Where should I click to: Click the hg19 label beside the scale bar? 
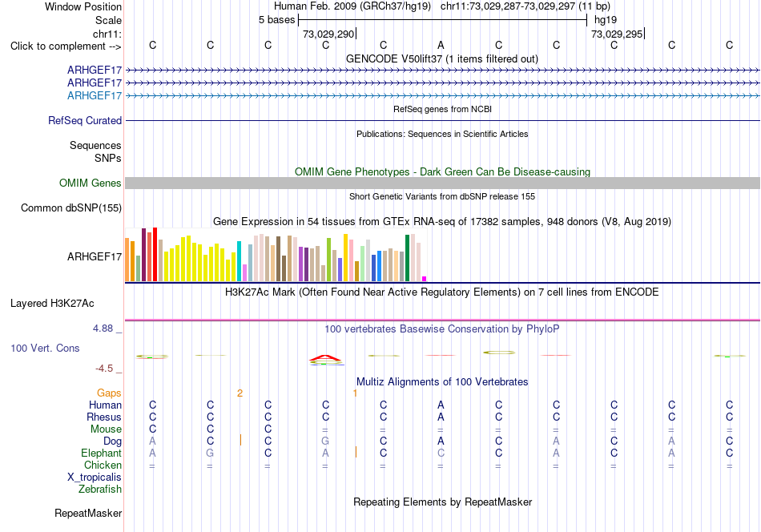(x=606, y=20)
